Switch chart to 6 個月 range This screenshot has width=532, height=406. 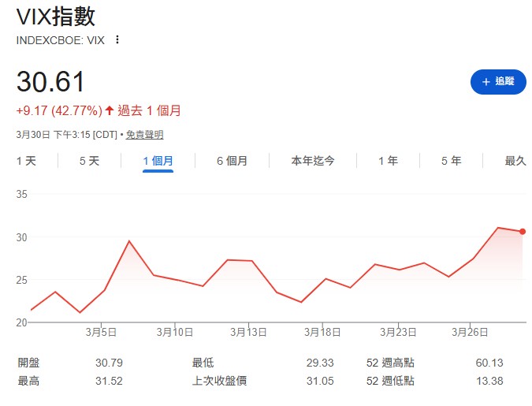click(x=232, y=161)
